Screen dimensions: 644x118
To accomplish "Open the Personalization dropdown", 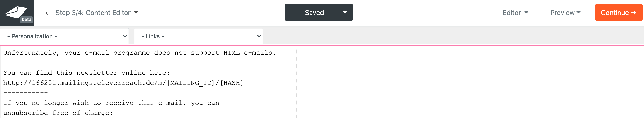I will coord(65,36).
